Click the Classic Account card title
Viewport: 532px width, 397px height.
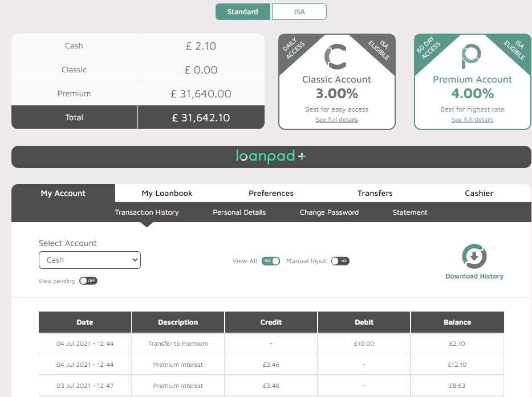pyautogui.click(x=336, y=79)
